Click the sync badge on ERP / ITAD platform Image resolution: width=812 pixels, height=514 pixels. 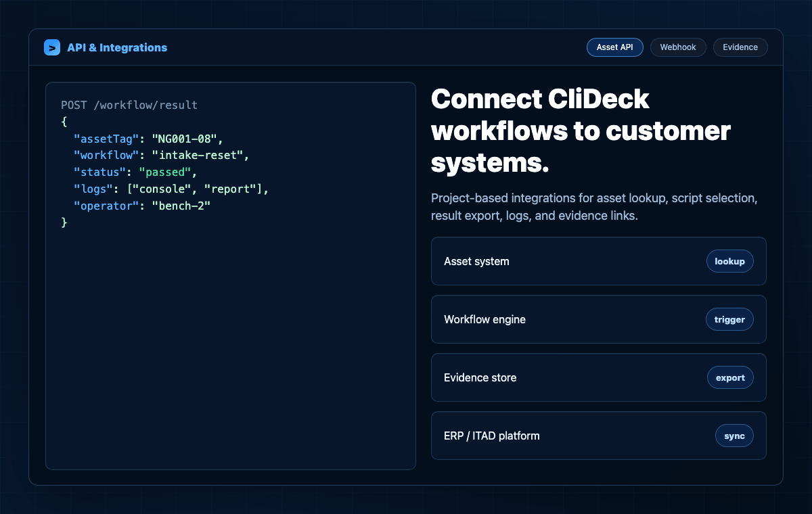(x=734, y=436)
